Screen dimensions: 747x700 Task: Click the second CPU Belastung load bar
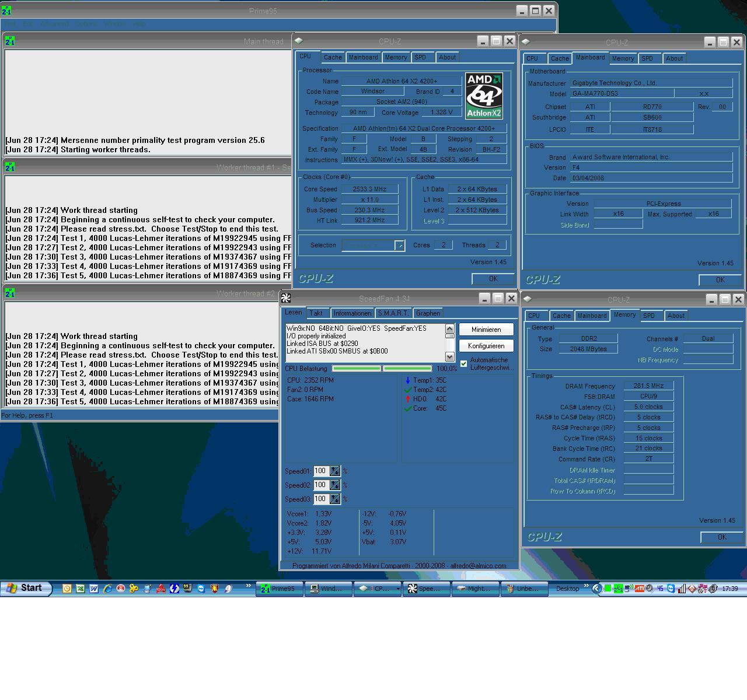pos(407,369)
